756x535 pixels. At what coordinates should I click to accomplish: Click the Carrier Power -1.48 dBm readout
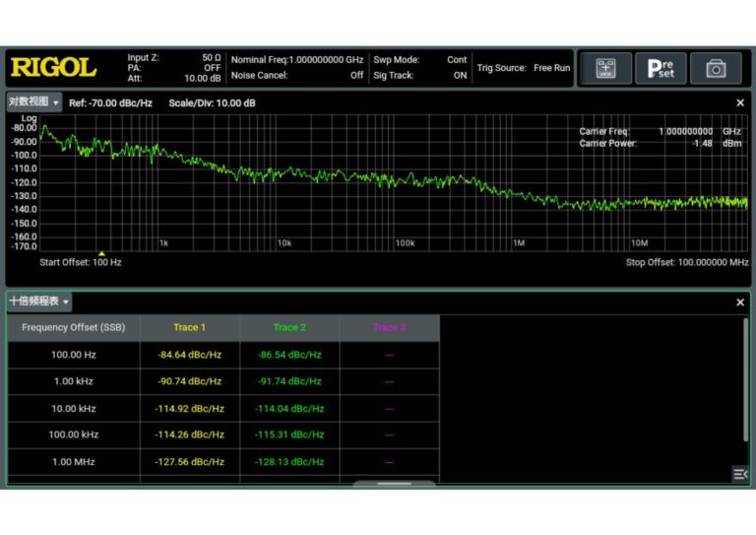[x=661, y=143]
